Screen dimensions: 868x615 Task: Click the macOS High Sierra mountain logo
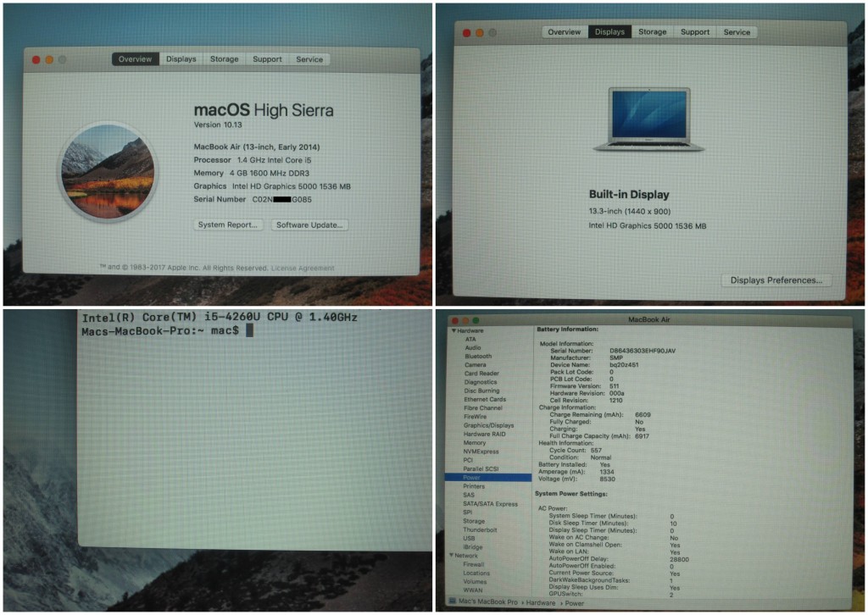[x=108, y=171]
